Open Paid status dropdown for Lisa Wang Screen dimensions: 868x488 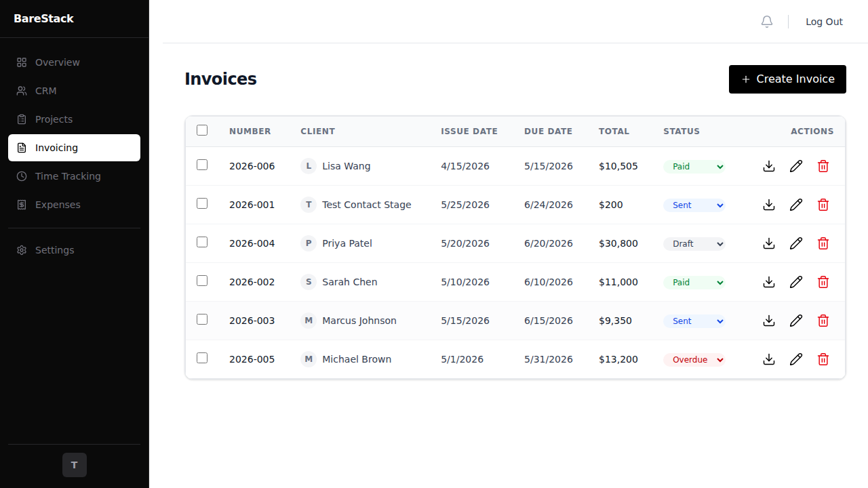coord(694,167)
